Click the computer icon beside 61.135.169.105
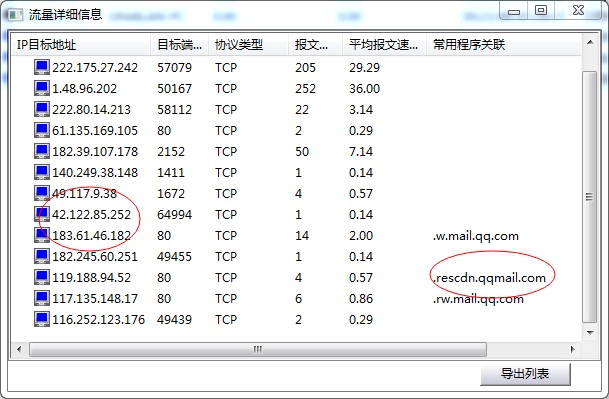Viewport: 609px width, 399px height. click(x=42, y=130)
